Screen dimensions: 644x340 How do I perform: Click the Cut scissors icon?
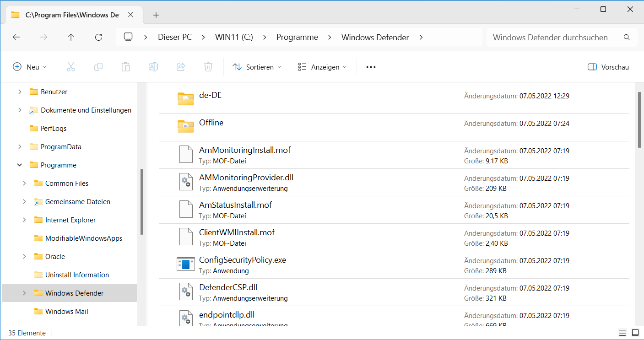pos(70,67)
